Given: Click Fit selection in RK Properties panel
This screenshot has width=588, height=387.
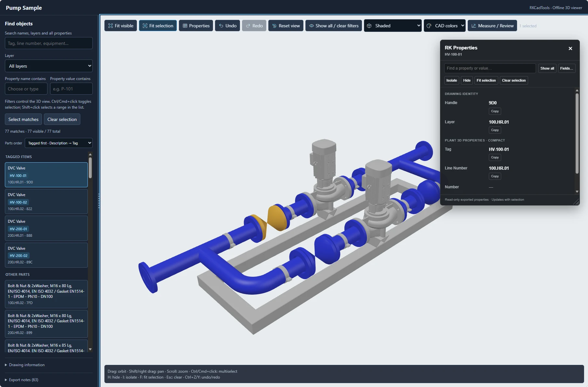Looking at the screenshot, I should 486,80.
